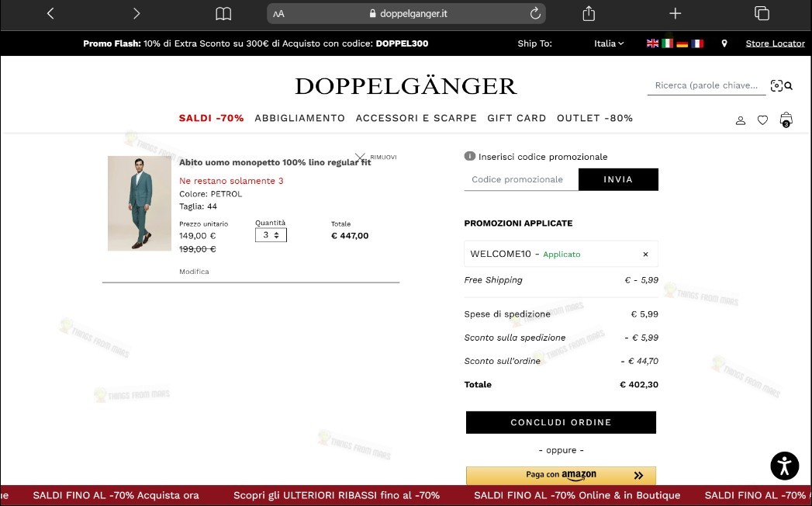The image size is (812, 506).
Task: Remove the WELCOME10 promo code
Action: [x=645, y=254]
